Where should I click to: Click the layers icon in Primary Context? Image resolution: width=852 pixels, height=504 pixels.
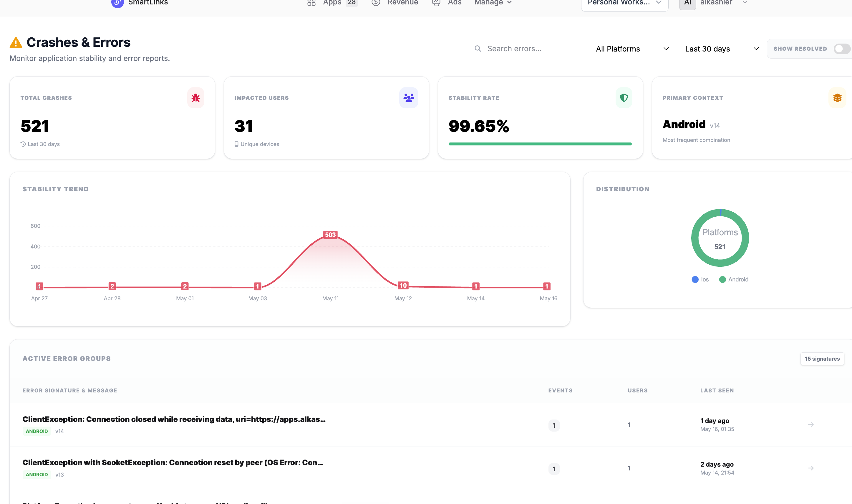[837, 98]
